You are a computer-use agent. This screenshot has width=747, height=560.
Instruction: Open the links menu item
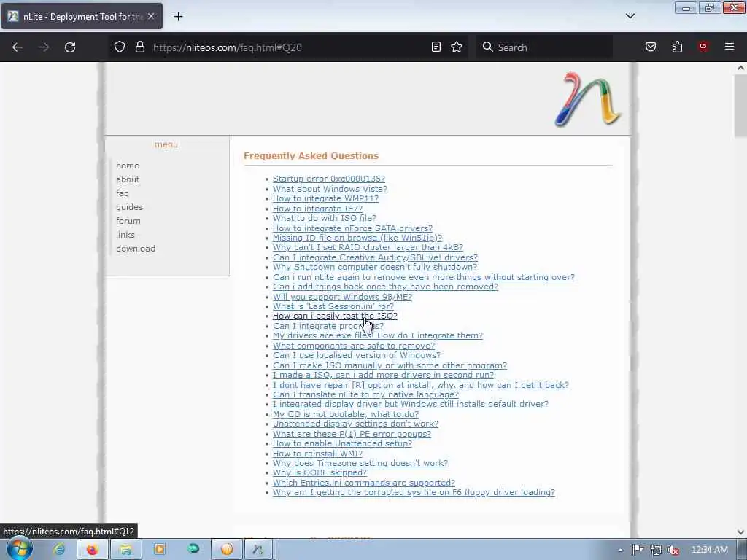125,235
